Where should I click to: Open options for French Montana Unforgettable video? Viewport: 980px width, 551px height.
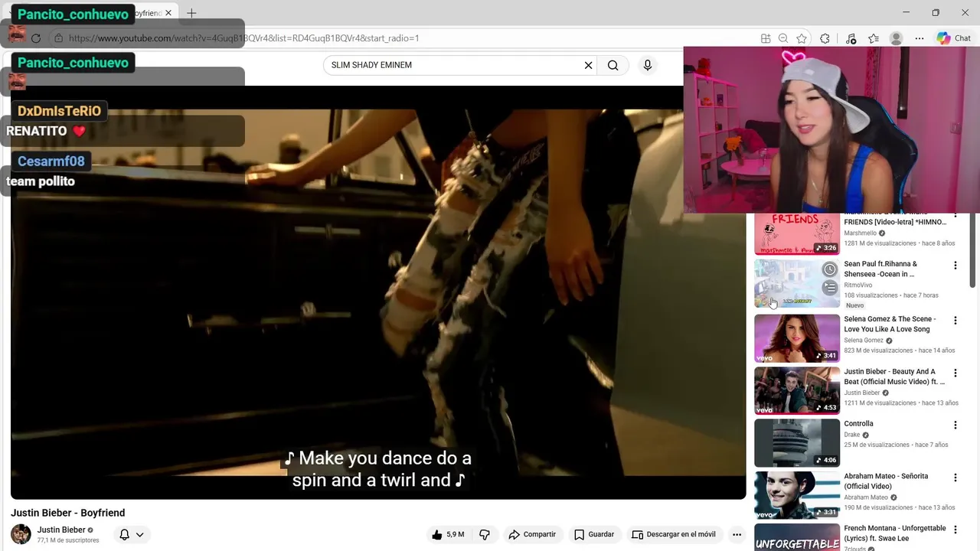tap(955, 530)
